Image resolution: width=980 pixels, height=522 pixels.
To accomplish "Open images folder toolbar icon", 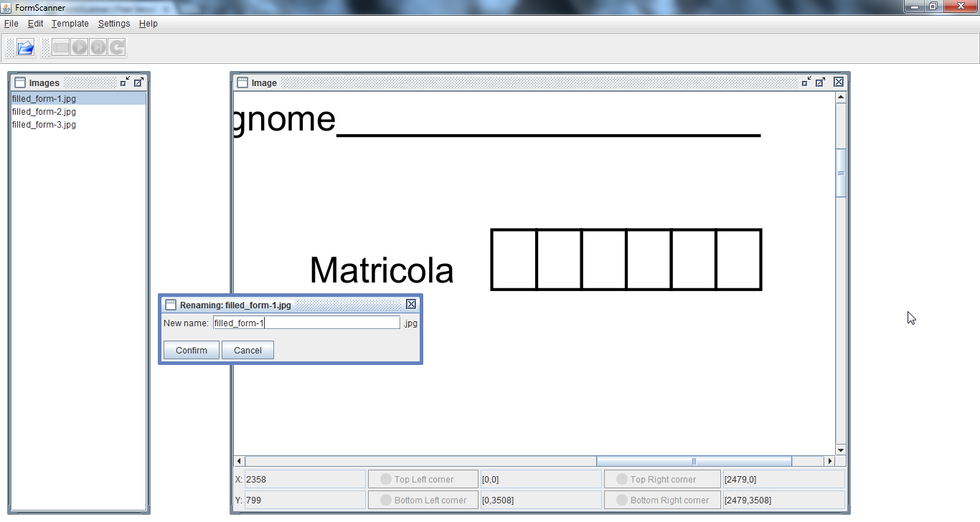I will tap(26, 48).
